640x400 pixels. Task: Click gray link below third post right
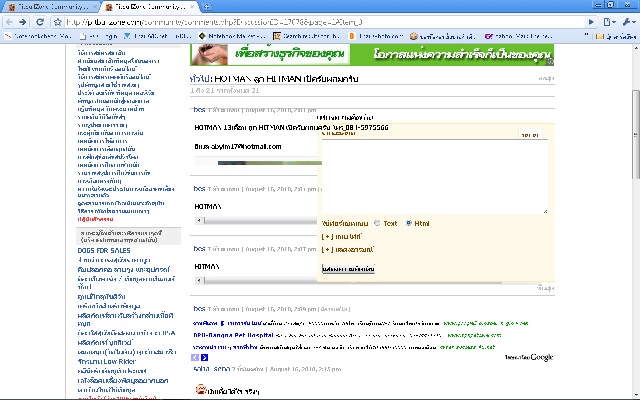click(x=546, y=288)
